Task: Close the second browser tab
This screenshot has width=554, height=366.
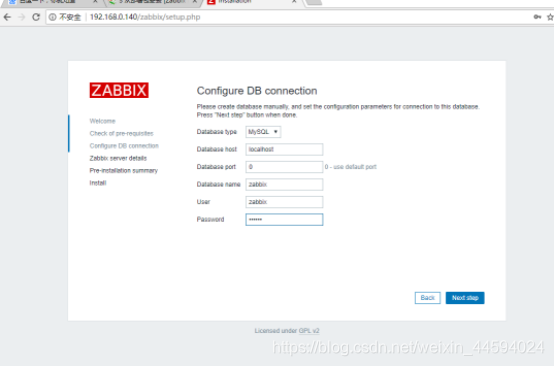Action: tap(194, 2)
